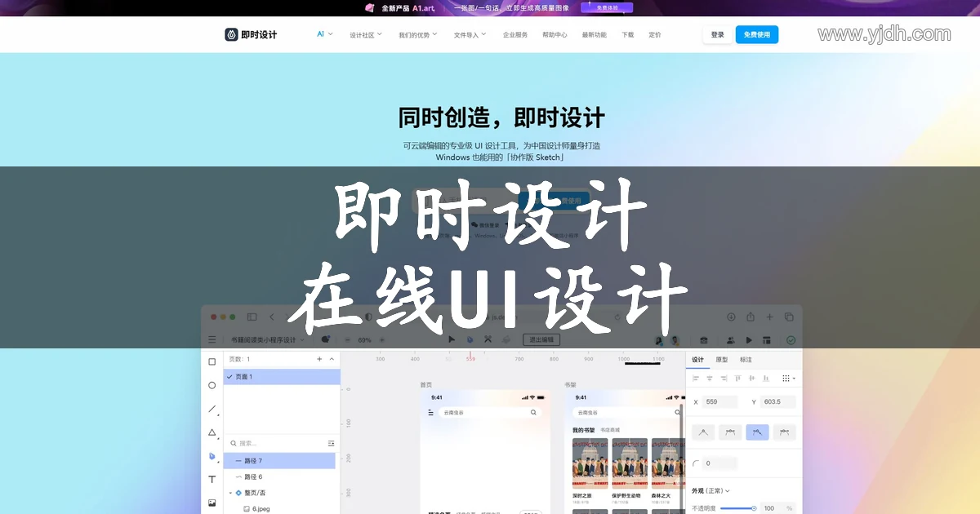The image size is (980, 514).
Task: Click the corner radius field
Action: pos(719,463)
